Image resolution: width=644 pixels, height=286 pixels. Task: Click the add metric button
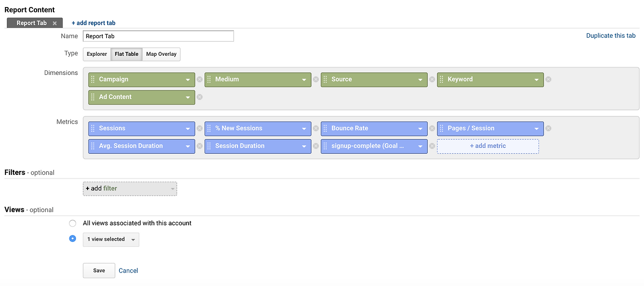click(488, 146)
